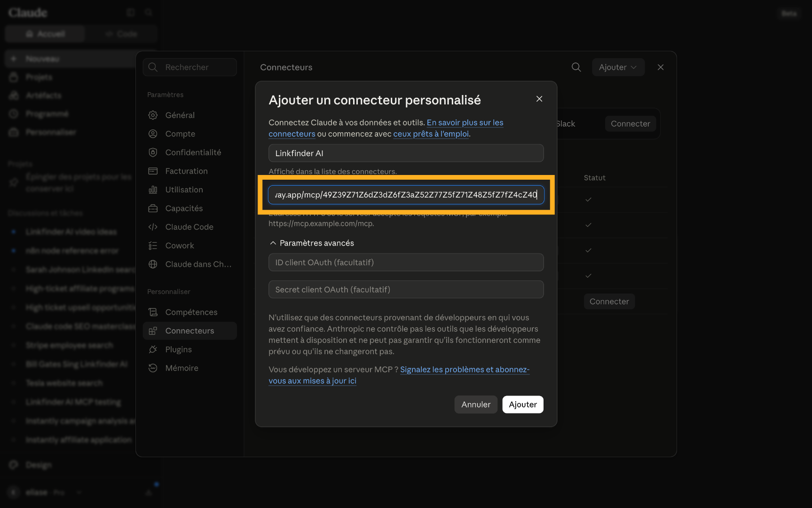Open Compte settings
This screenshot has width=812, height=508.
click(190, 134)
